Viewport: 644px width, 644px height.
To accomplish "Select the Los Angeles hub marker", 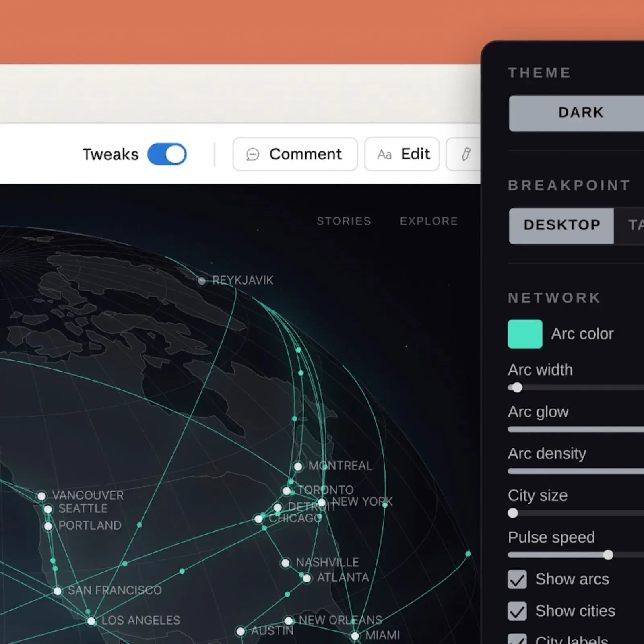I will pos(91,621).
